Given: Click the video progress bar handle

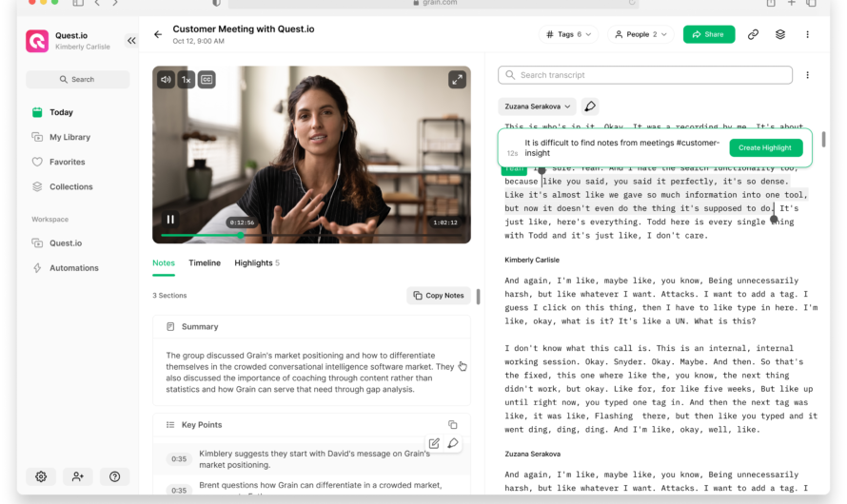Looking at the screenshot, I should coord(241,235).
